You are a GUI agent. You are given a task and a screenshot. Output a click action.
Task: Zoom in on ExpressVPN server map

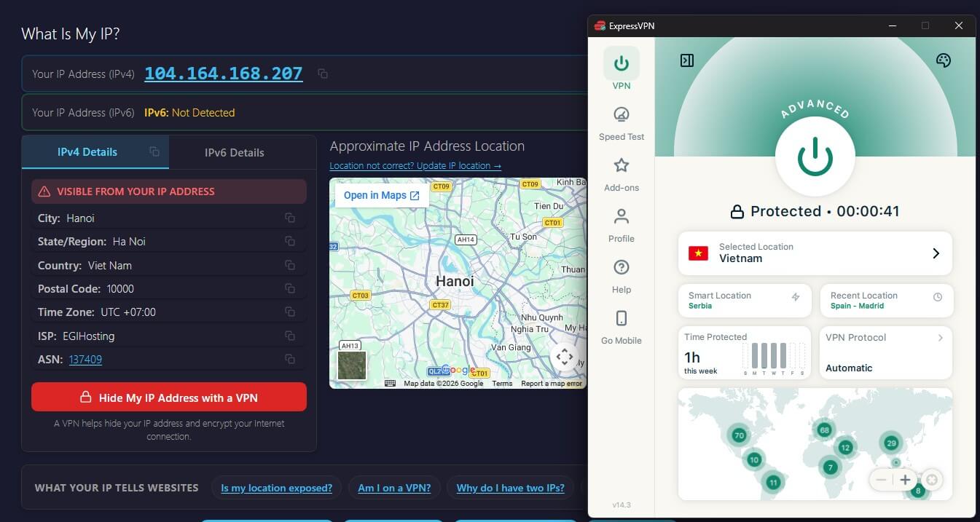905,480
